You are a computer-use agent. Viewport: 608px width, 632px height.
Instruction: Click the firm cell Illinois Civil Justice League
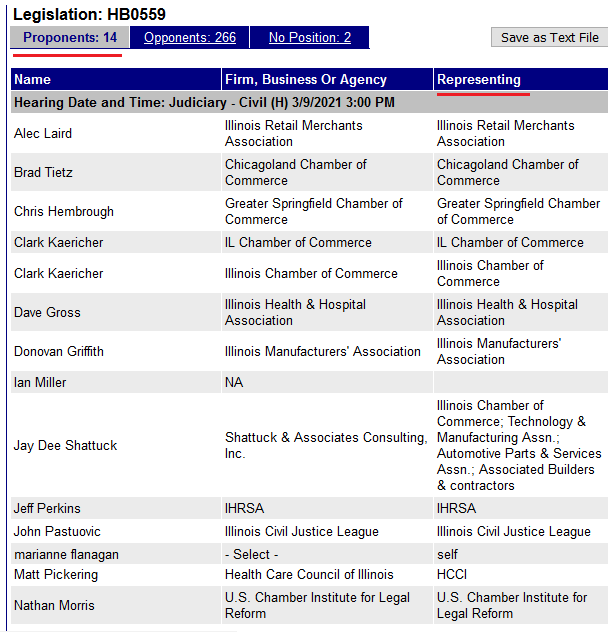[x=302, y=532]
